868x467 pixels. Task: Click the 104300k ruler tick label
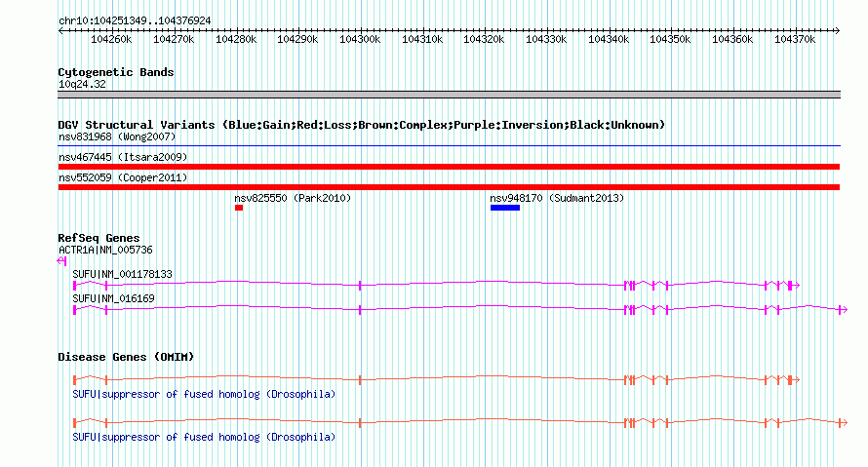[x=360, y=40]
